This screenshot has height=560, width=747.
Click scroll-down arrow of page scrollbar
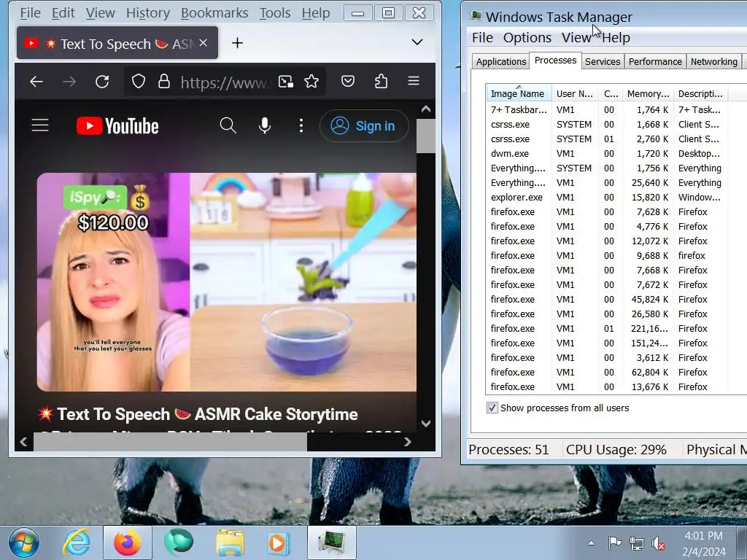(x=426, y=423)
